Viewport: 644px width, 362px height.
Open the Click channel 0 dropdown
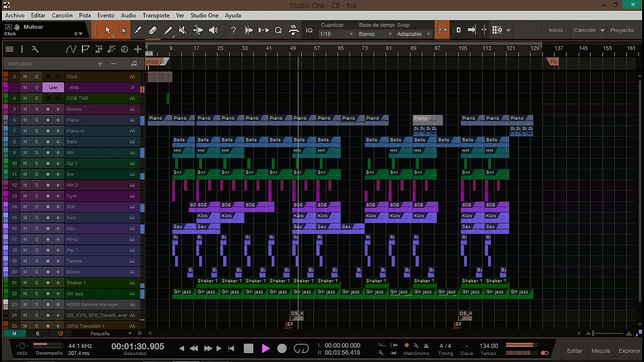[x=79, y=34]
